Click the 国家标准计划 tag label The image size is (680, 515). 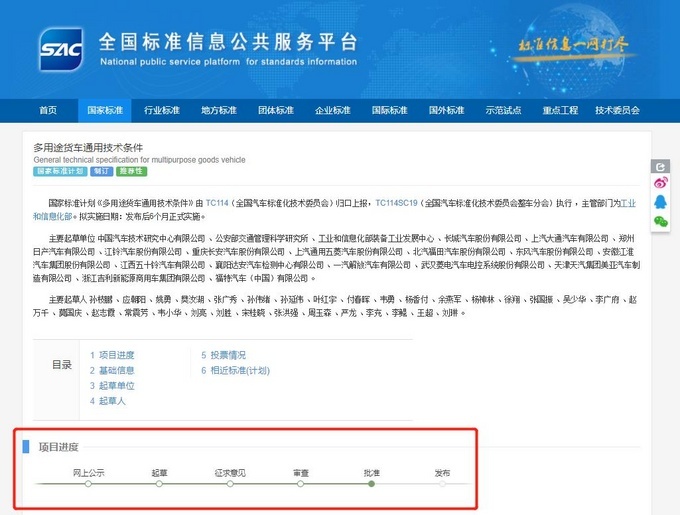coord(60,171)
